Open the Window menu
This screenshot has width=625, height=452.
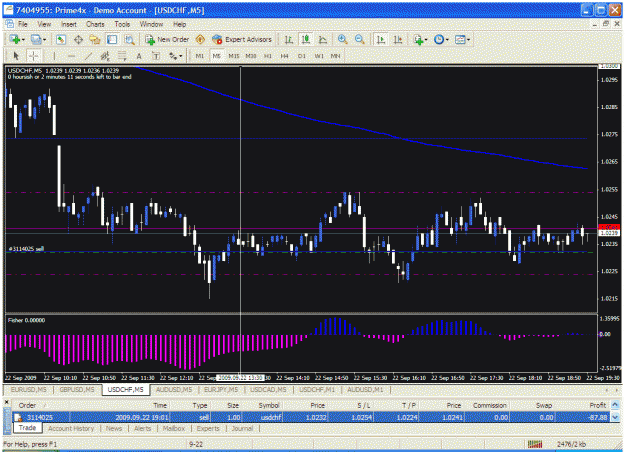pos(151,24)
